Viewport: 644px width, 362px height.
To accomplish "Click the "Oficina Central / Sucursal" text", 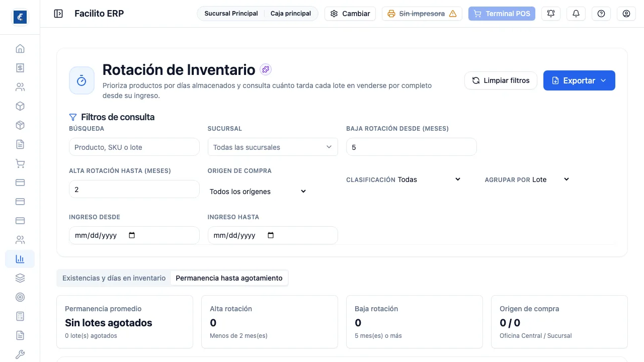I will click(x=536, y=335).
